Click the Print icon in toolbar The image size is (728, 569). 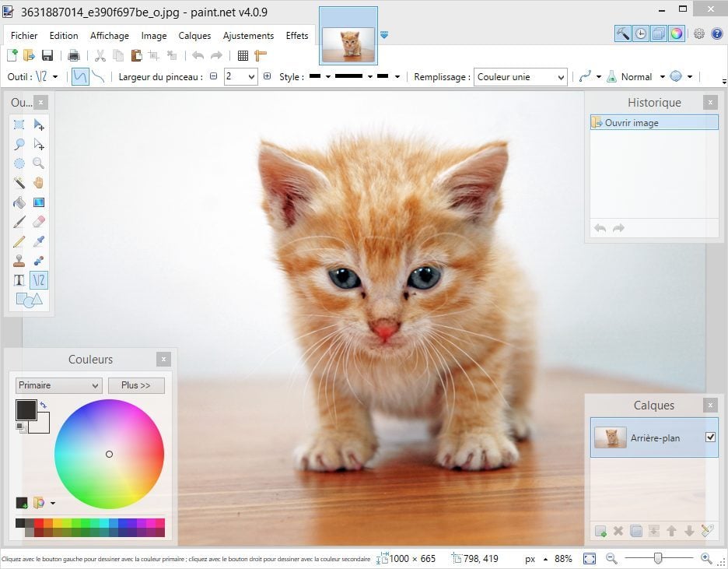tap(74, 55)
